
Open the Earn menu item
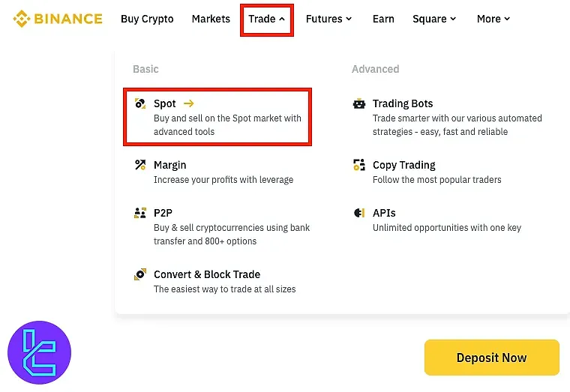click(383, 19)
